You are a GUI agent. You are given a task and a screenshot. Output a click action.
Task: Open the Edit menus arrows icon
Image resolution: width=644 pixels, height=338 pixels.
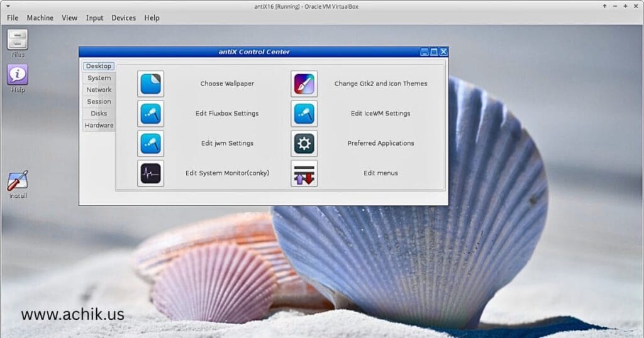pyautogui.click(x=304, y=173)
